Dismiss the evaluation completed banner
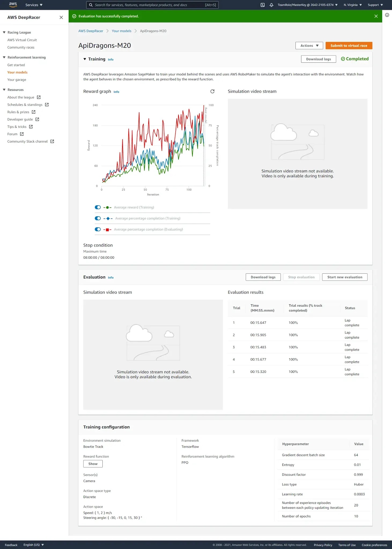This screenshot has height=549, width=392. pyautogui.click(x=376, y=16)
